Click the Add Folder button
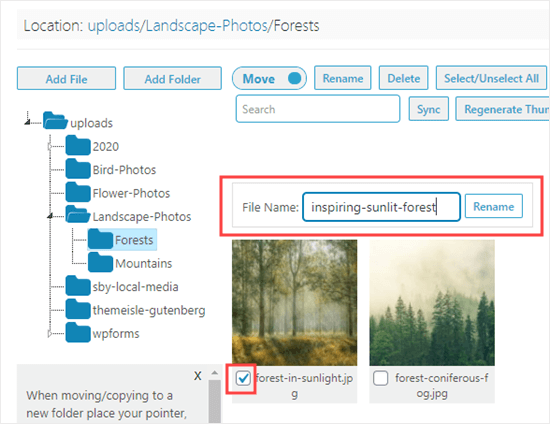 click(x=173, y=79)
